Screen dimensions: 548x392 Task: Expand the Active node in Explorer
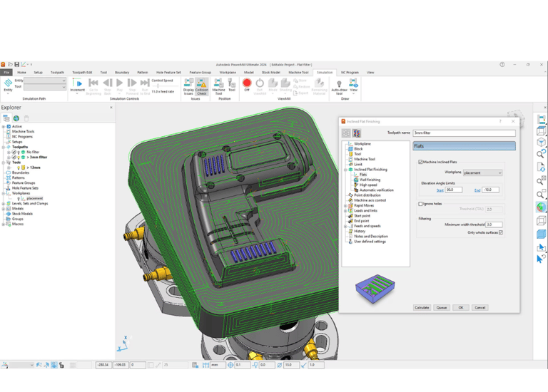[x=4, y=126]
